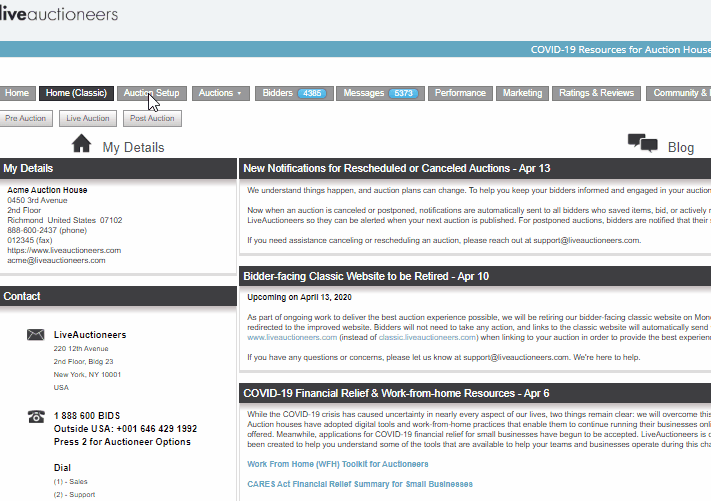Click the Contact panel header
This screenshot has height=501, width=711.
point(118,296)
